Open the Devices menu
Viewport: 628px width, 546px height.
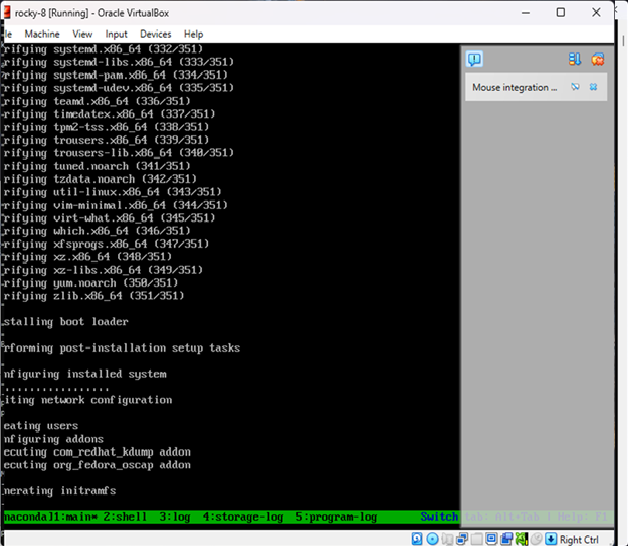[155, 34]
